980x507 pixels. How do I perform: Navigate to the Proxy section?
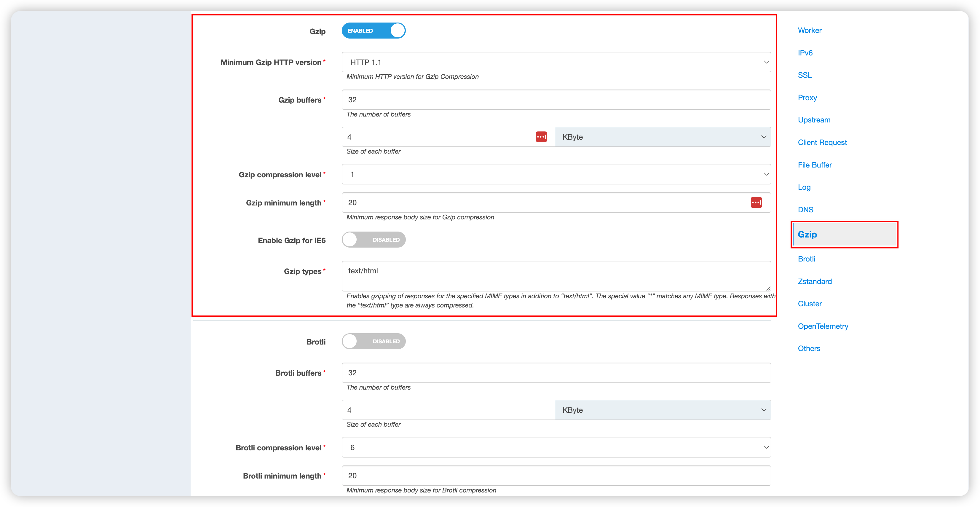tap(807, 98)
